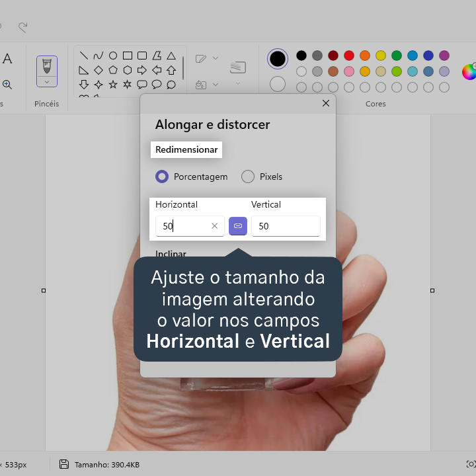
Task: Select the right triangle shape
Action: pos(84,71)
